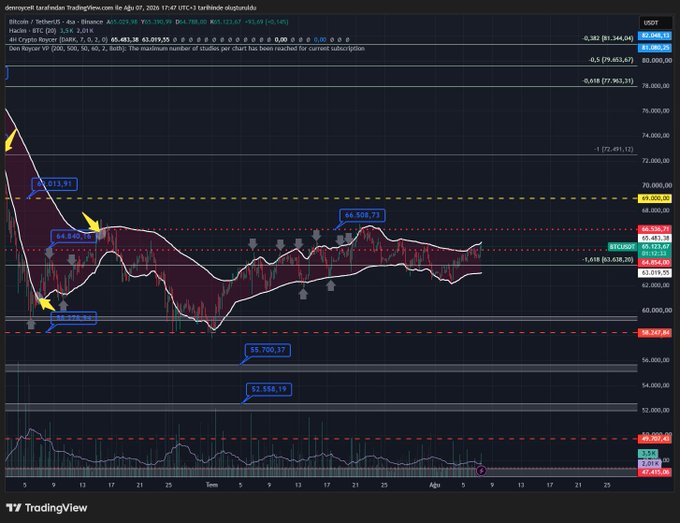Click the red 64.854,00 price label

(x=655, y=262)
